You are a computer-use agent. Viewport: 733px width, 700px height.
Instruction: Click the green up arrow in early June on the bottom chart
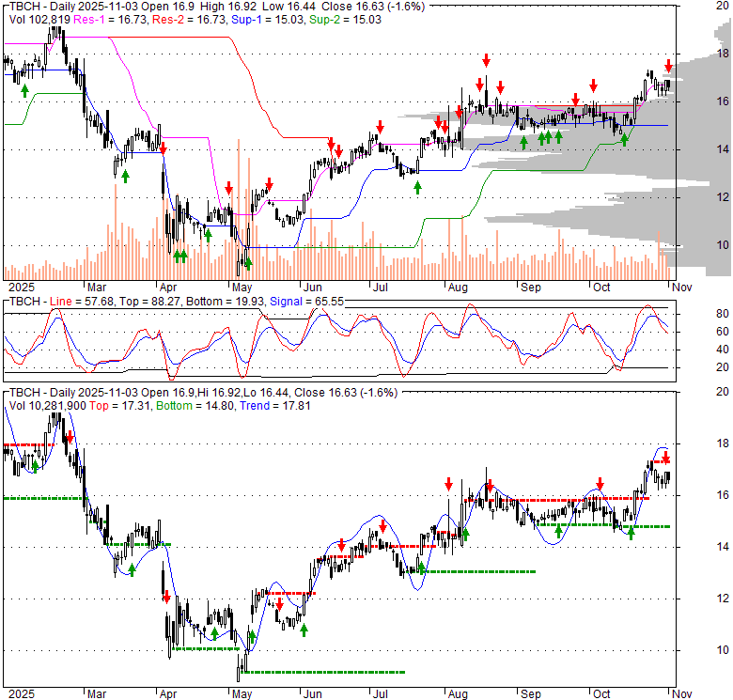(x=304, y=630)
